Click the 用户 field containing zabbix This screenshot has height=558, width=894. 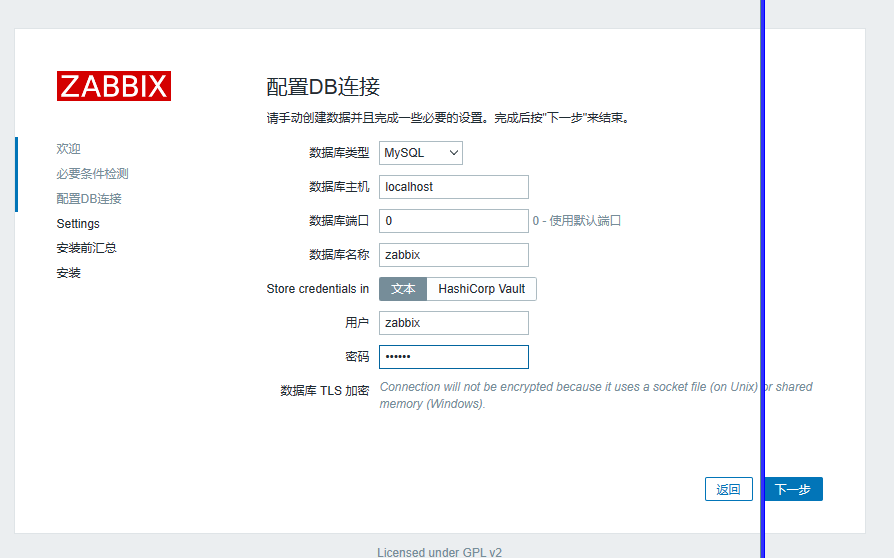(454, 323)
